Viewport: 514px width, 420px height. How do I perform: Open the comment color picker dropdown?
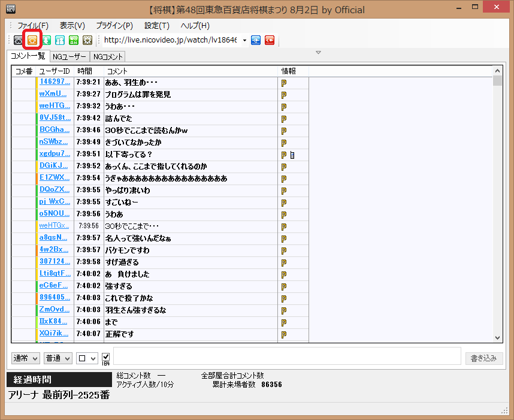[87, 358]
